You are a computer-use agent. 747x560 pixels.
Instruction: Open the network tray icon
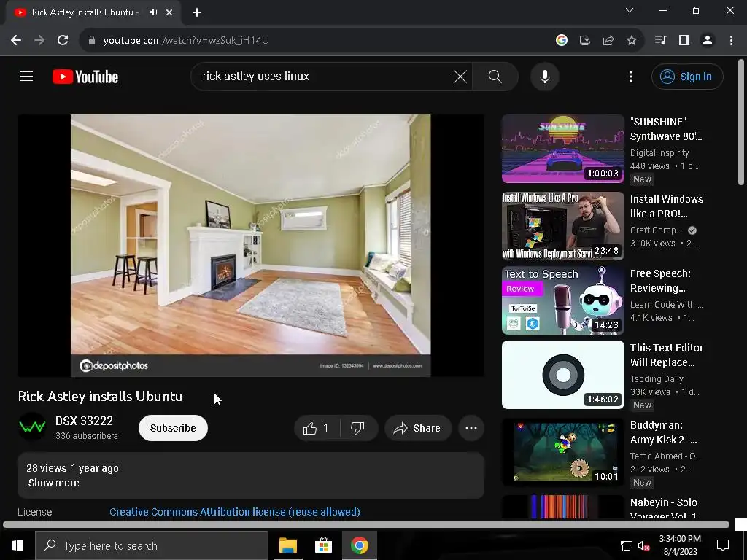[x=627, y=545]
